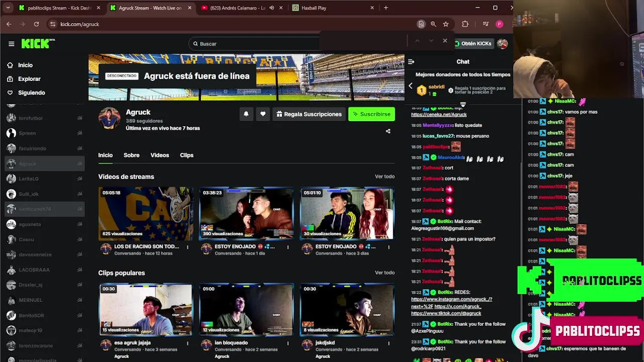Open the media control icon in toolbar
The height and width of the screenshot is (362, 644).
(x=486, y=24)
